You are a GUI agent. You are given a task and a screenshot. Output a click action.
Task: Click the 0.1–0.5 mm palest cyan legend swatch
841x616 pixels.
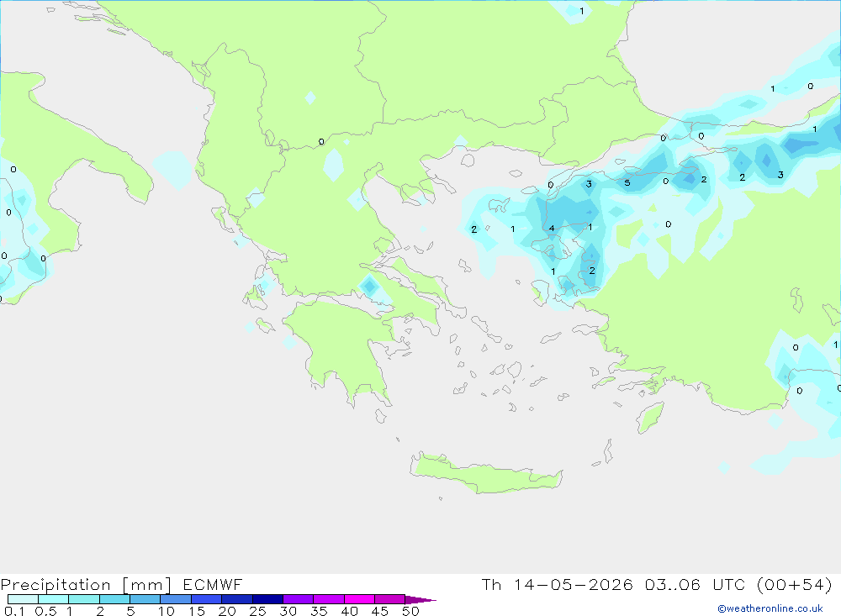coord(23,599)
